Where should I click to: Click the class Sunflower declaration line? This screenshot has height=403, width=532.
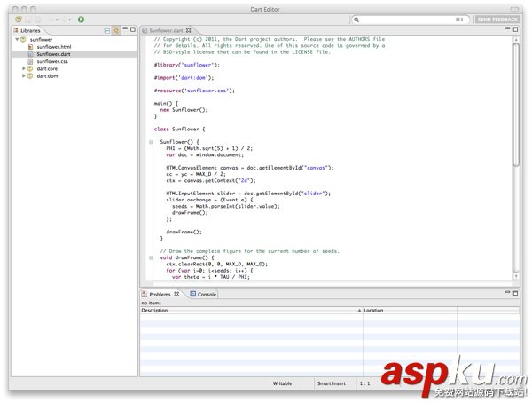pyautogui.click(x=179, y=129)
